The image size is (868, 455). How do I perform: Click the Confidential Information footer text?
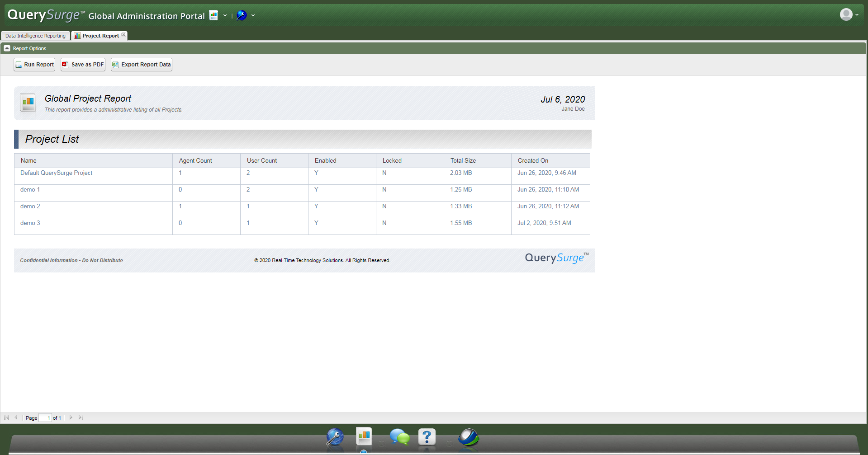click(x=71, y=260)
